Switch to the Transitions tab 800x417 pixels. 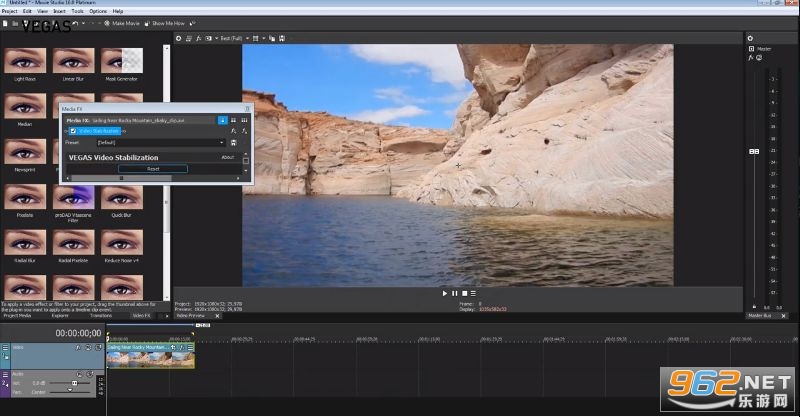coord(101,316)
